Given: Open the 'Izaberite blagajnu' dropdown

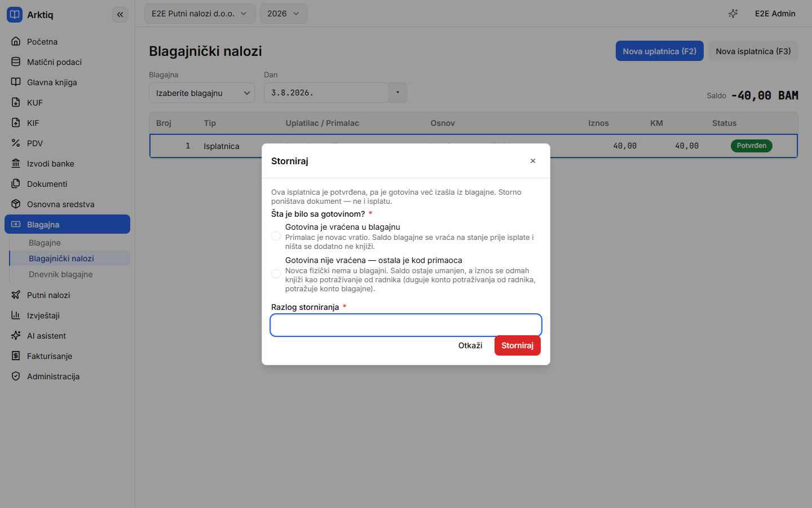Looking at the screenshot, I should pyautogui.click(x=202, y=93).
